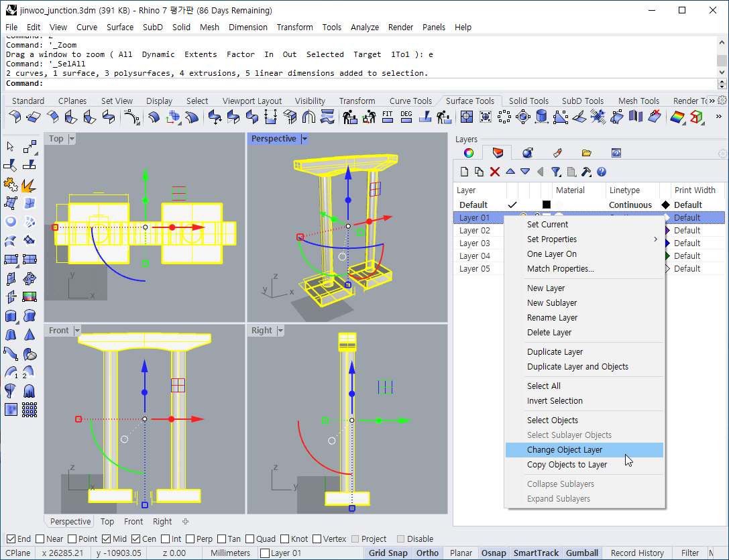
Task: Toggle the Grid Snap status bar button
Action: click(388, 553)
